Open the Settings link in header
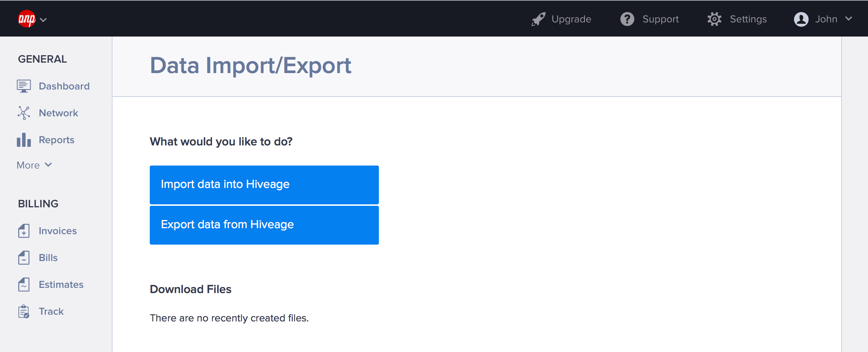The height and width of the screenshot is (352, 868). tap(748, 19)
